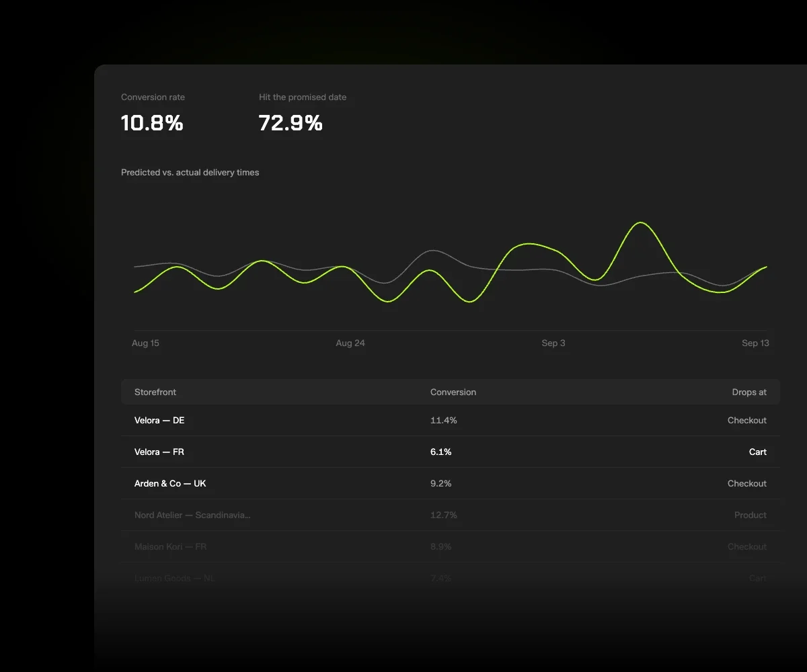Screen dimensions: 807x672
Task: Click the 12.7% conversion cell
Action: 444,515
